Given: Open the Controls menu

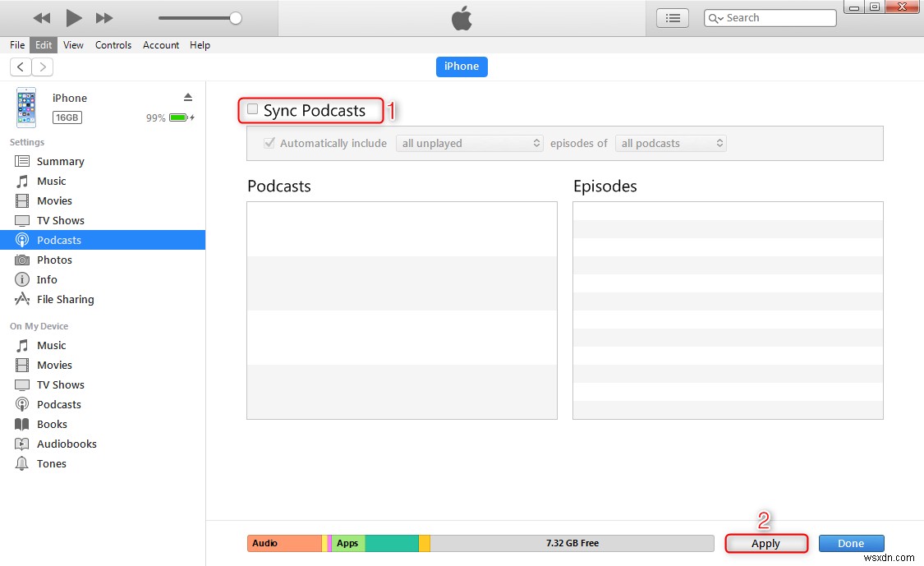Looking at the screenshot, I should [x=113, y=45].
